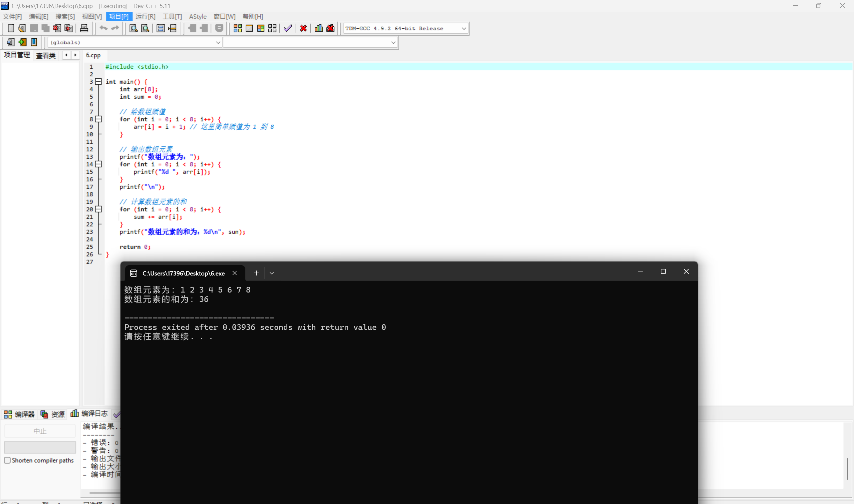The width and height of the screenshot is (854, 504).
Task: Click the purple Syntax check icon
Action: pos(288,29)
